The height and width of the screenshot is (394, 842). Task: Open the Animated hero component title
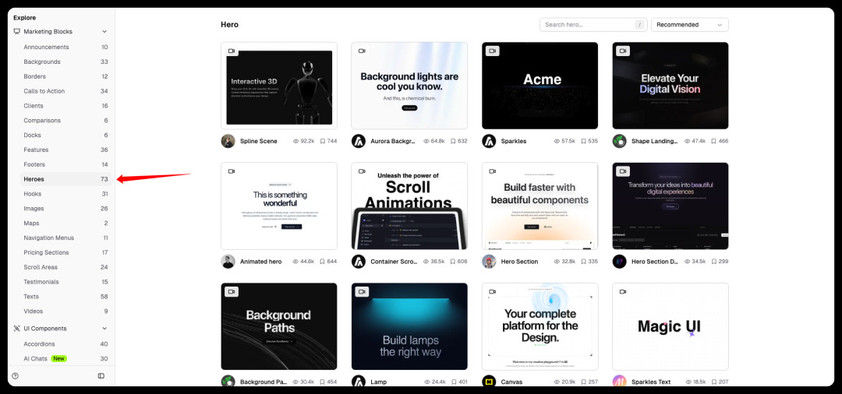pyautogui.click(x=260, y=261)
